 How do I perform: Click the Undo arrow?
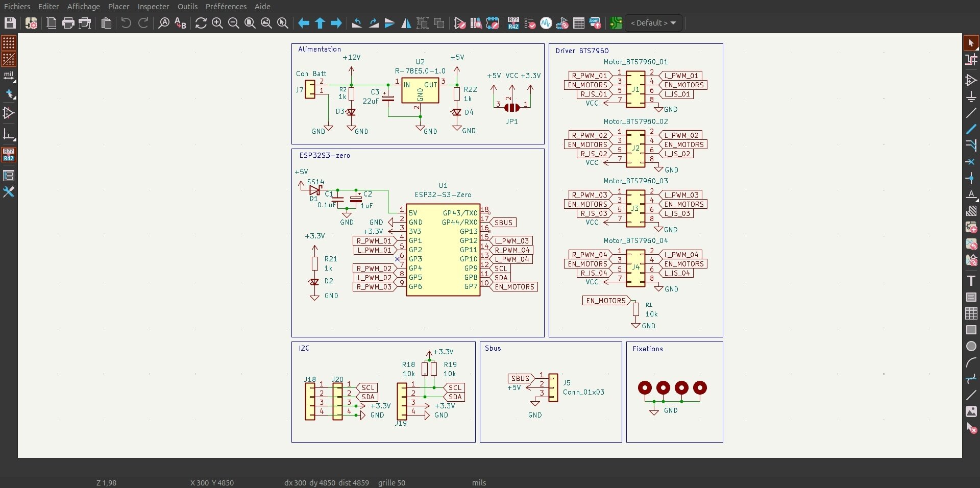(126, 23)
